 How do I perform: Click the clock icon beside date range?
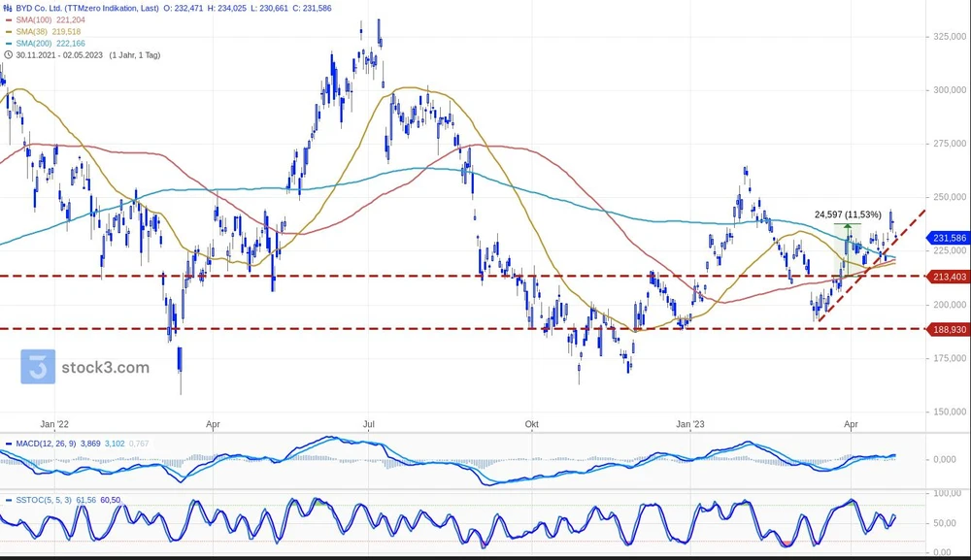tap(8, 55)
